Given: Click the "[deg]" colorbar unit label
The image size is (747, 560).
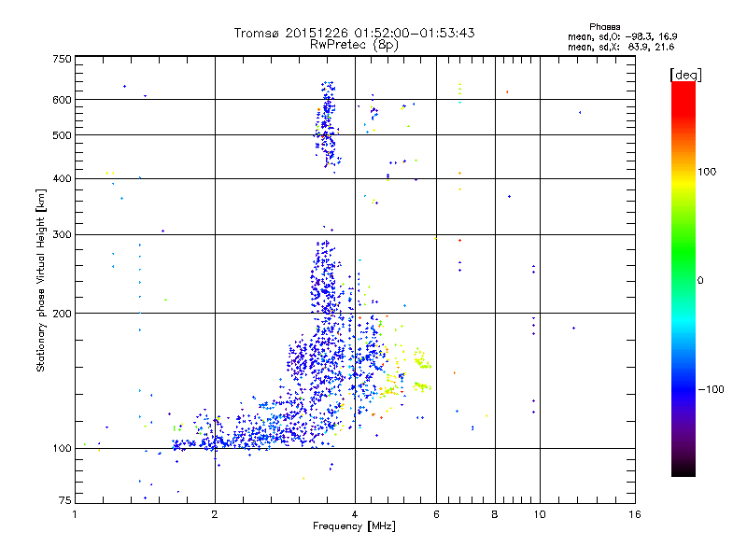Looking at the screenshot, I should pos(685,75).
